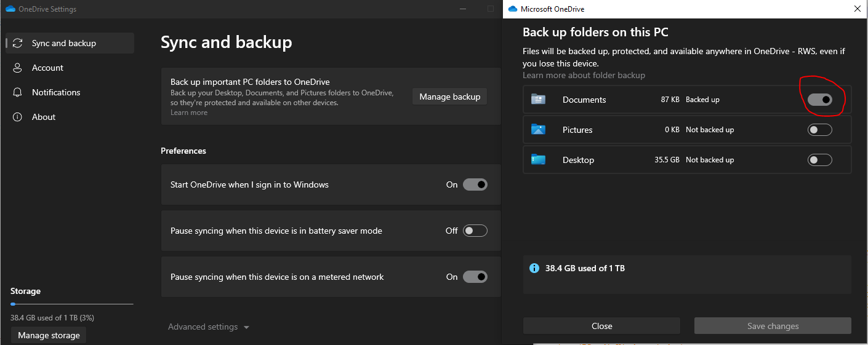This screenshot has width=868, height=345.
Task: Click the Manage storage button
Action: click(x=49, y=335)
